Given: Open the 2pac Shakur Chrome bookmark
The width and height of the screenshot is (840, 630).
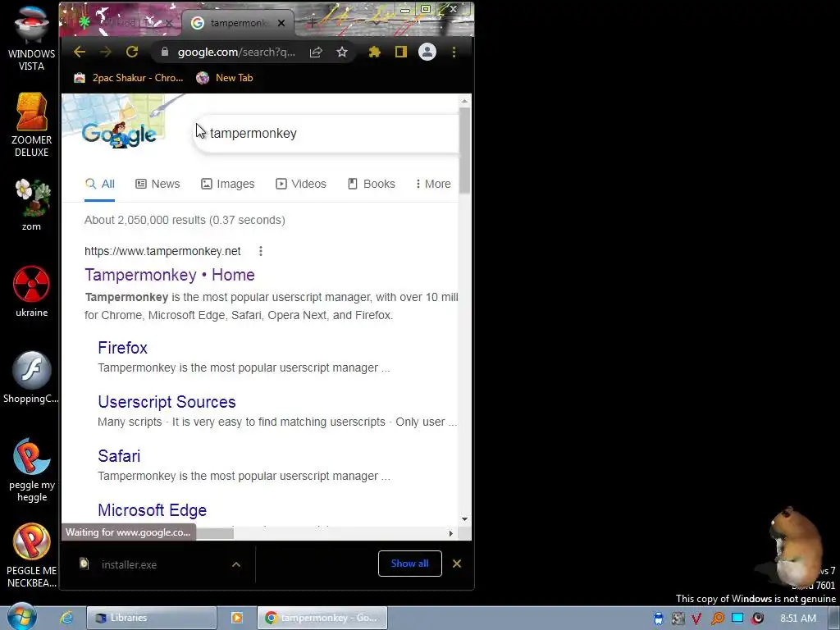Looking at the screenshot, I should pos(129,78).
